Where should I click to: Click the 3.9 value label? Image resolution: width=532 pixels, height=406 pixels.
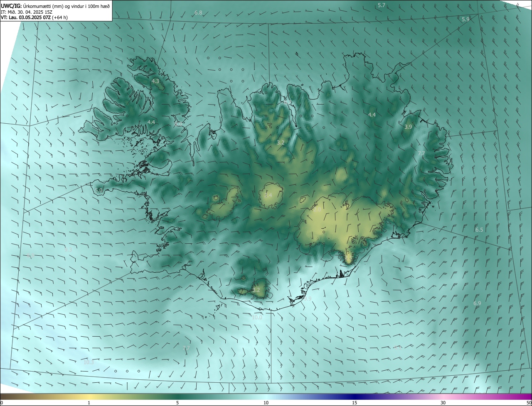408,127
